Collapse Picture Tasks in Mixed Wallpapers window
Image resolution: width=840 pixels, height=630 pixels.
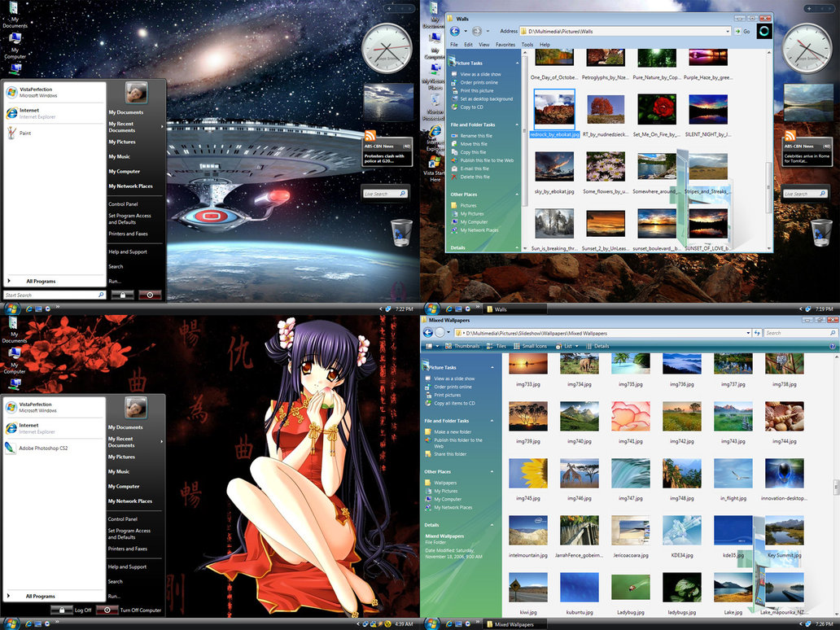[492, 368]
